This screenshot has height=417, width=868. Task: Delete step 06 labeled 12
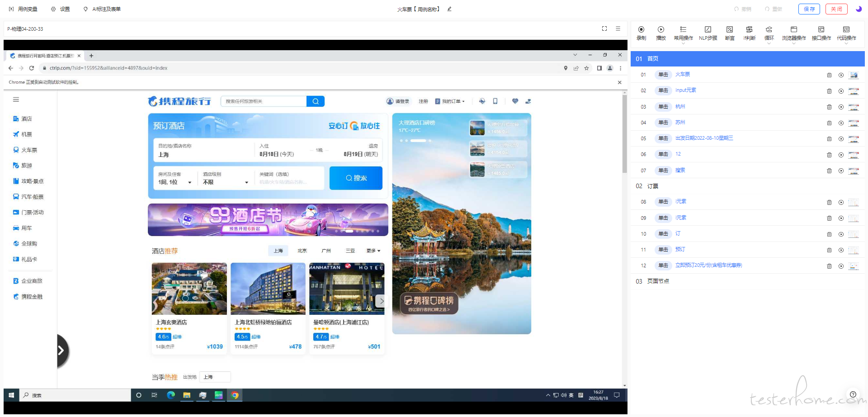[829, 155]
